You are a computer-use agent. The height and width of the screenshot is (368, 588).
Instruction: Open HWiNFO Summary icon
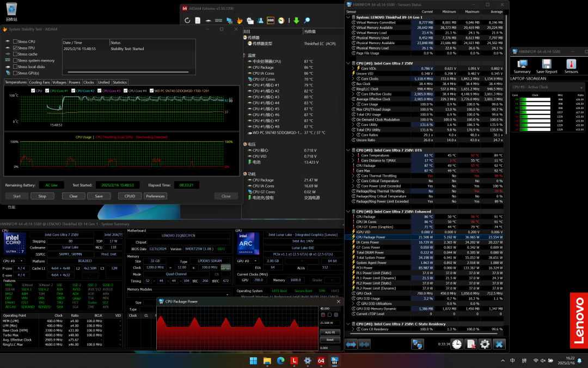[x=522, y=66]
